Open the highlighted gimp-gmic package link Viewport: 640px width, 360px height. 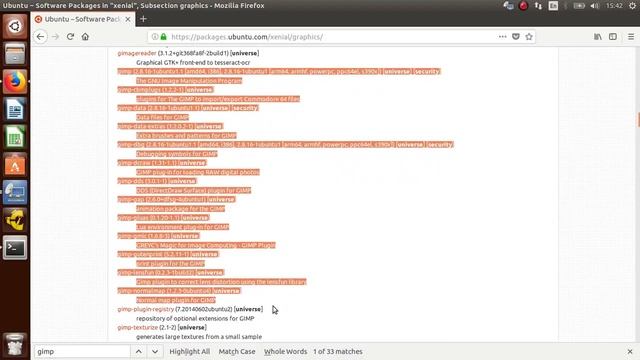(x=132, y=236)
